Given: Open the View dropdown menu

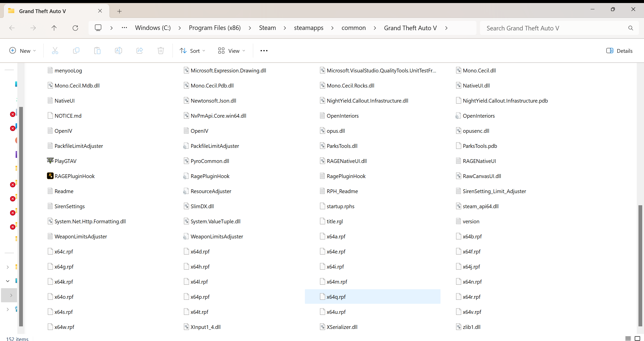Looking at the screenshot, I should coord(231,51).
